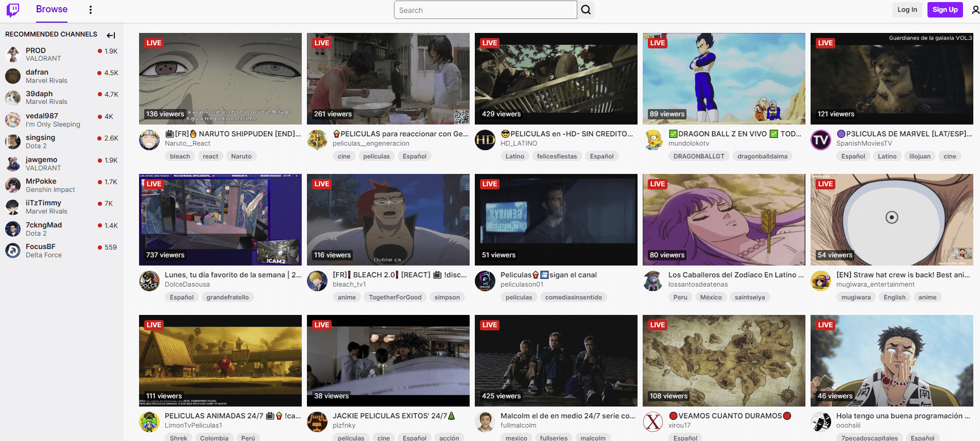Select the Naruto tag
The width and height of the screenshot is (980, 441).
(x=242, y=156)
